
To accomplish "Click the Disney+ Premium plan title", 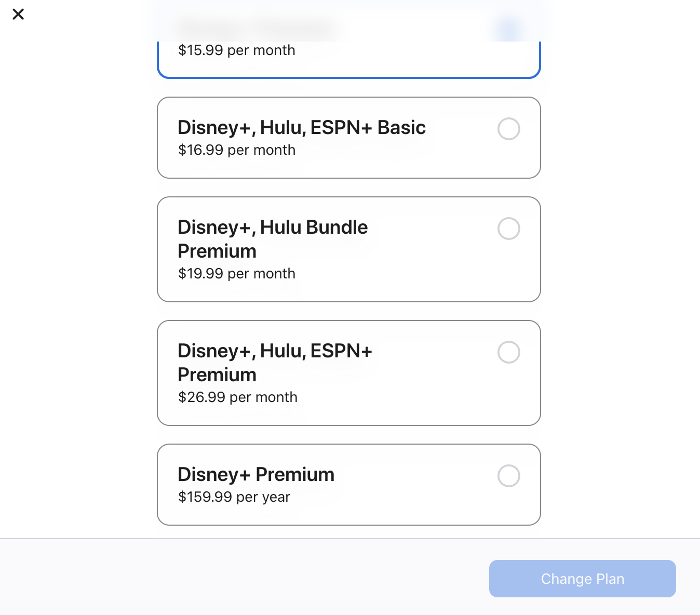I will pyautogui.click(x=255, y=475).
